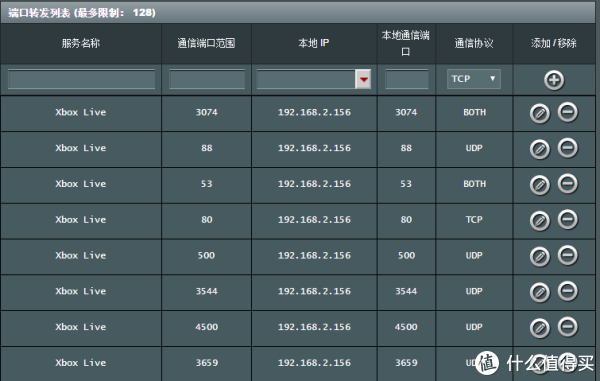
Task: Remove the port 53 rule
Action: pyautogui.click(x=568, y=184)
